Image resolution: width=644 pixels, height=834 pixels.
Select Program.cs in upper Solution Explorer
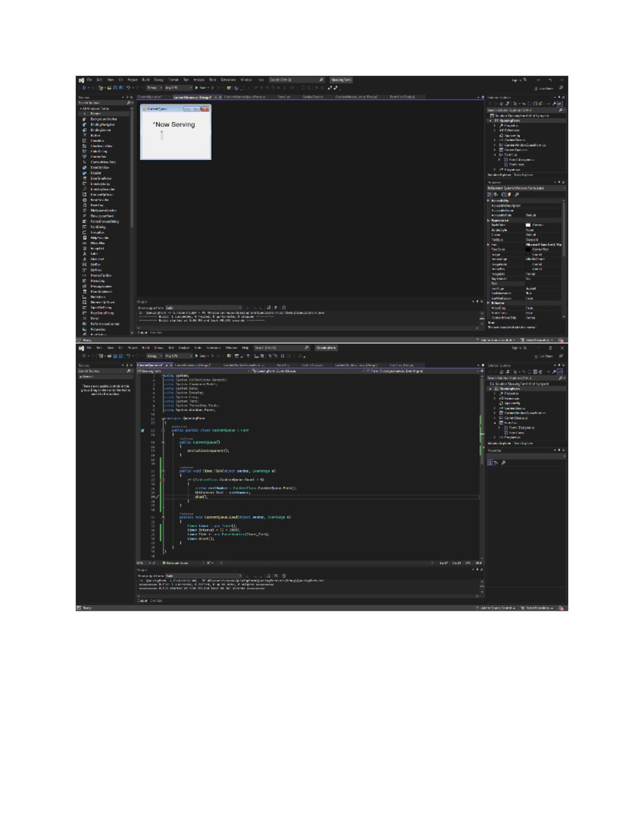tap(512, 169)
